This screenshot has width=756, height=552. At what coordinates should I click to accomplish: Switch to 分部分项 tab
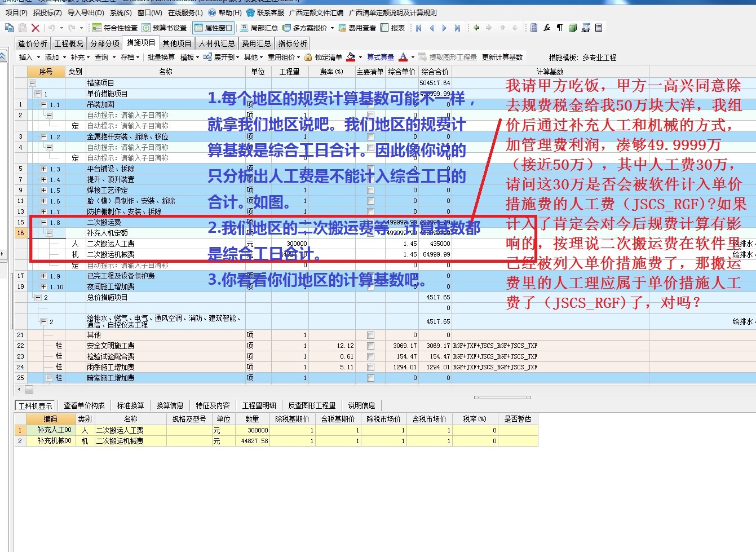point(105,43)
